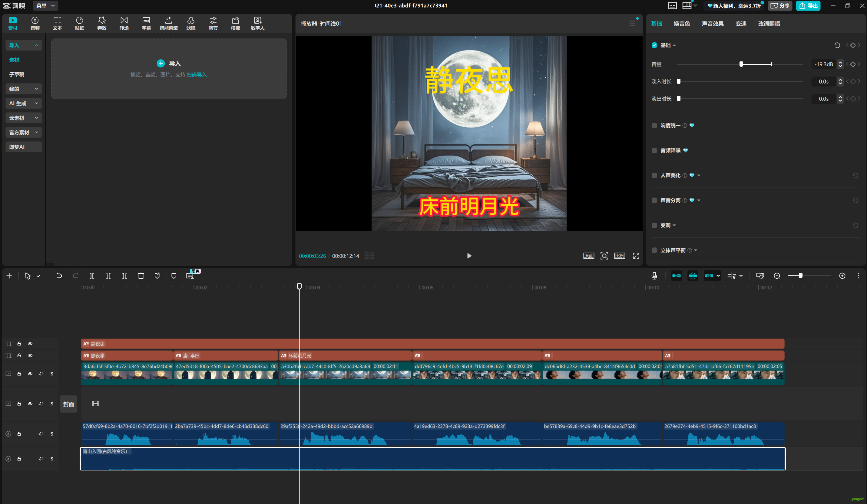The width and height of the screenshot is (867, 504).
Task: Switch to the 声音效果 tab
Action: pyautogui.click(x=712, y=24)
